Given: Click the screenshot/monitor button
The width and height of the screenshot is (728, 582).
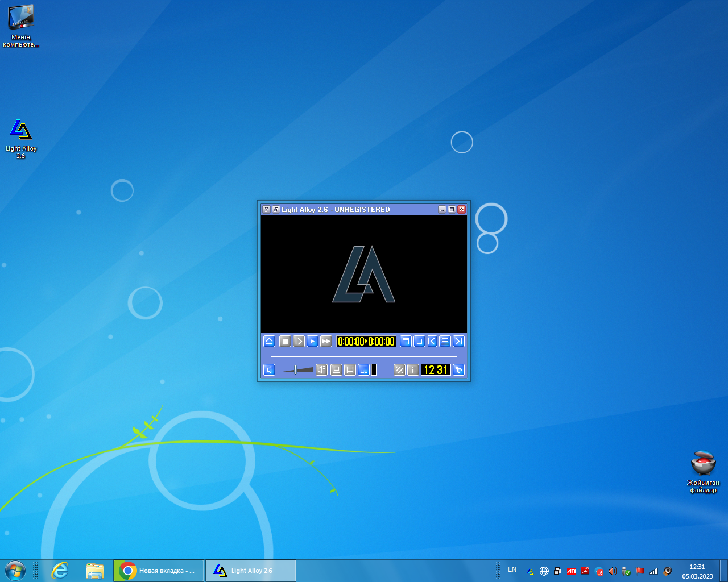Looking at the screenshot, I should [x=336, y=369].
